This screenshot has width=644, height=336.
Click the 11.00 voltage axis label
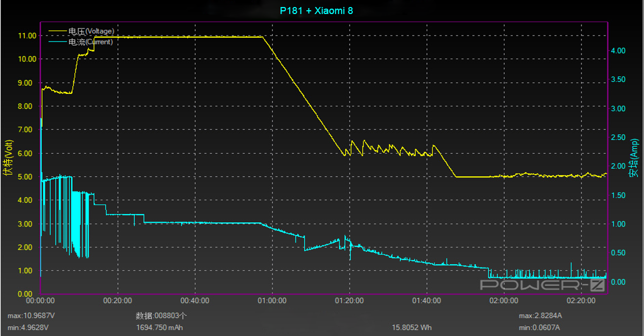pyautogui.click(x=27, y=36)
